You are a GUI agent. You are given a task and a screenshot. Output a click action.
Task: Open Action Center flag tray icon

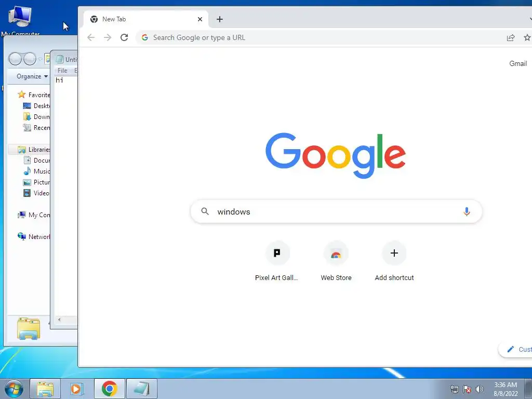(467, 389)
